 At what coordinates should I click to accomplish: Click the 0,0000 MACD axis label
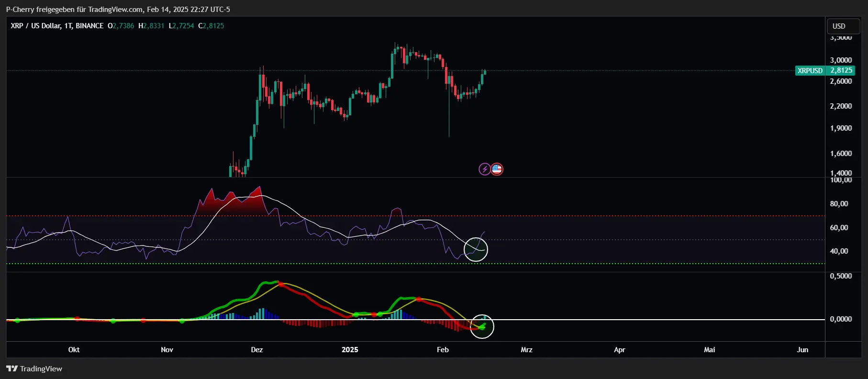841,319
